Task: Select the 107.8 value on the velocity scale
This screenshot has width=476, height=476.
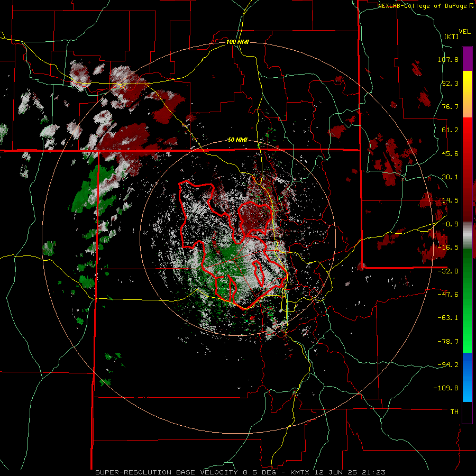Action: pyautogui.click(x=448, y=59)
